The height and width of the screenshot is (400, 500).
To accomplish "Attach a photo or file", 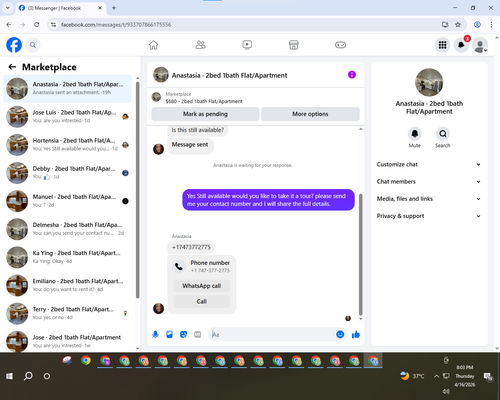I will (169, 334).
